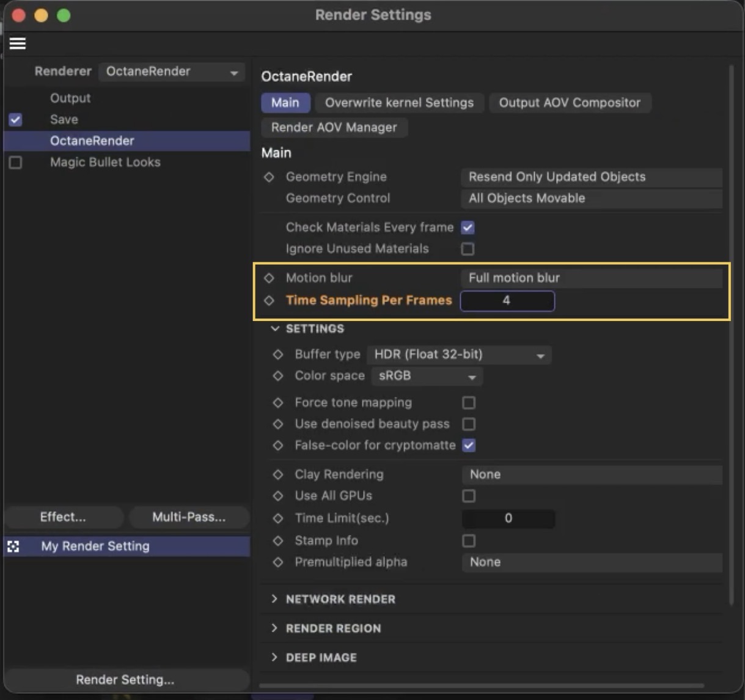Click the Motion blur keyframe diamond
Screen dimensions: 745x700
click(x=269, y=278)
